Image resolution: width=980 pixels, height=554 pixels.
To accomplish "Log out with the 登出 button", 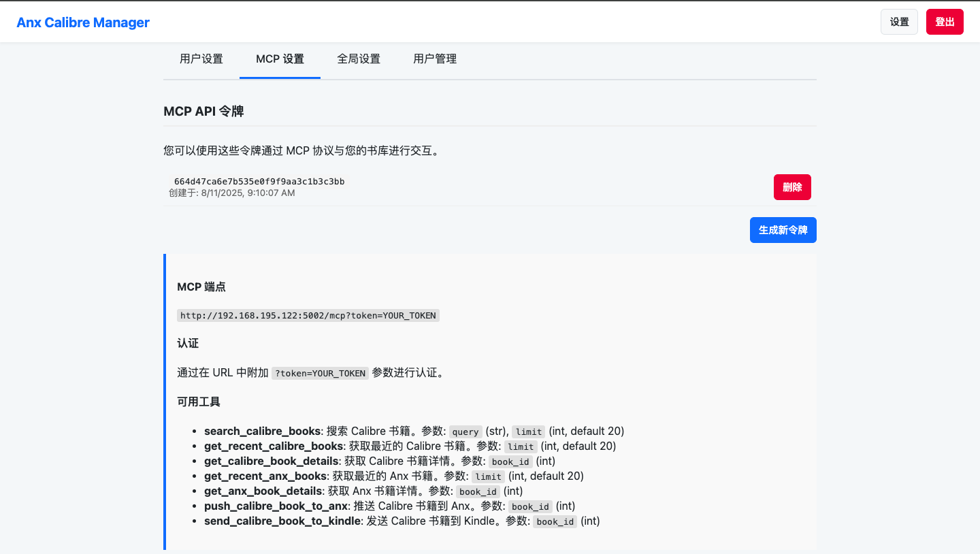I will (x=945, y=22).
